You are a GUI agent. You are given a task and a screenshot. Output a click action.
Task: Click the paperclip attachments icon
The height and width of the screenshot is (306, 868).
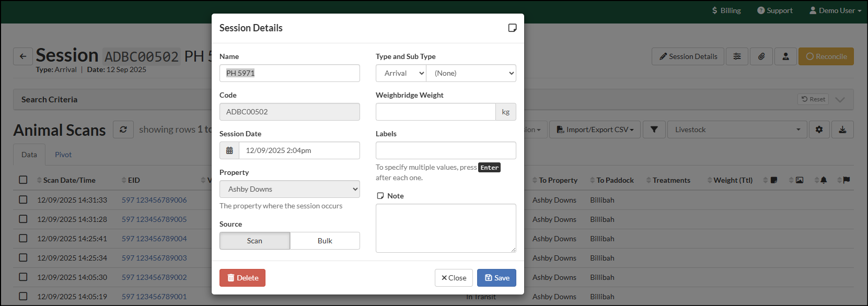coord(761,56)
